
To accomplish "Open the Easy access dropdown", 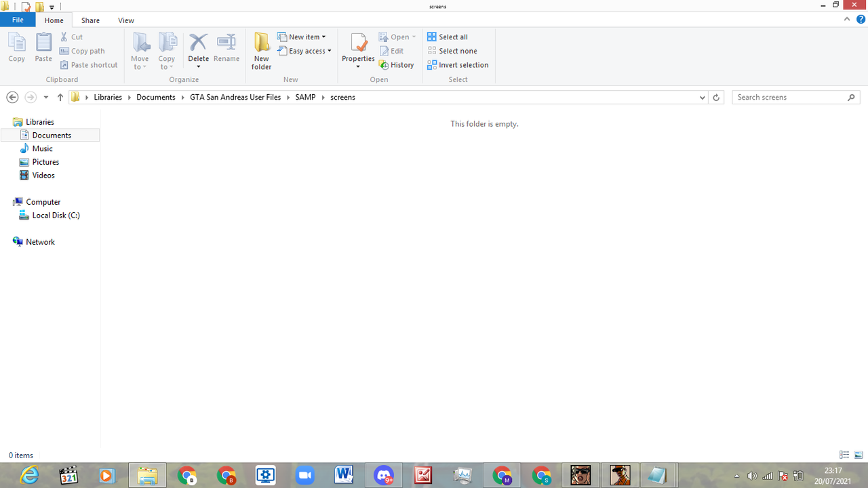I will point(304,51).
